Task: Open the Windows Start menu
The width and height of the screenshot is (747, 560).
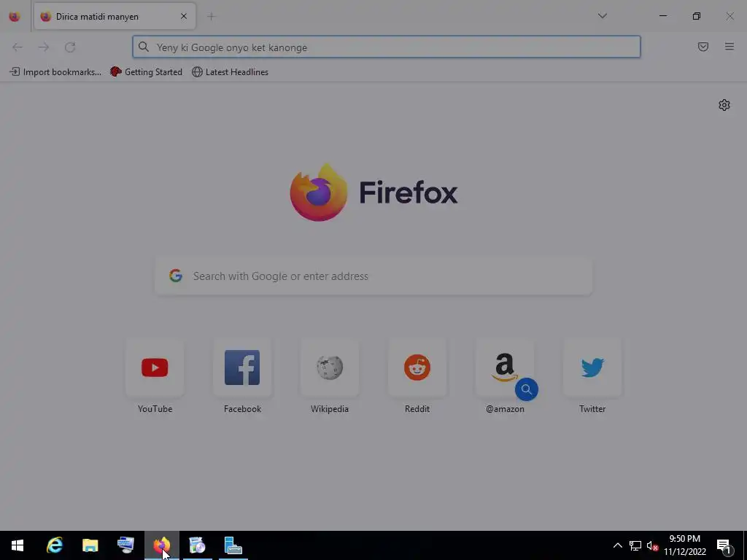Action: click(18, 545)
